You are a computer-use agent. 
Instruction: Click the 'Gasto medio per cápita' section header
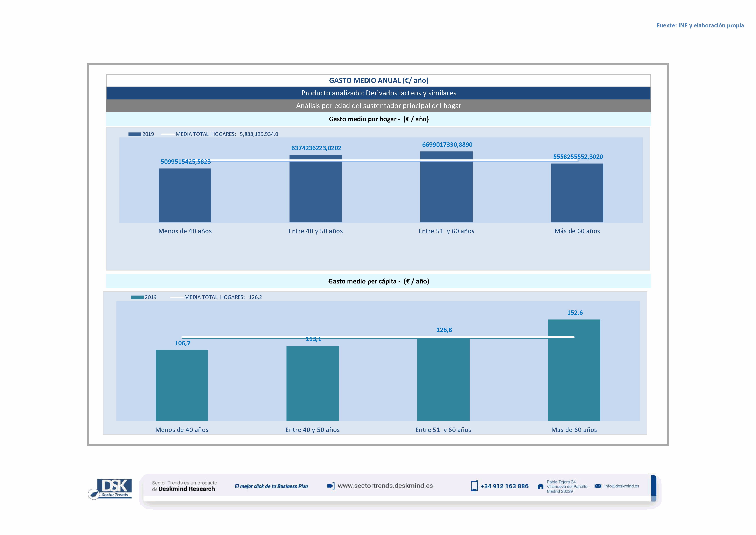coord(378,281)
